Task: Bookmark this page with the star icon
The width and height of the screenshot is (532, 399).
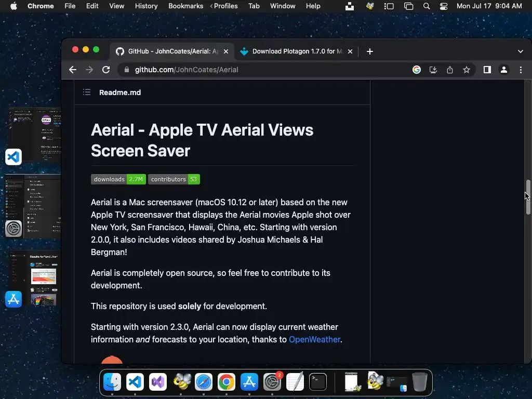Action: tap(467, 70)
